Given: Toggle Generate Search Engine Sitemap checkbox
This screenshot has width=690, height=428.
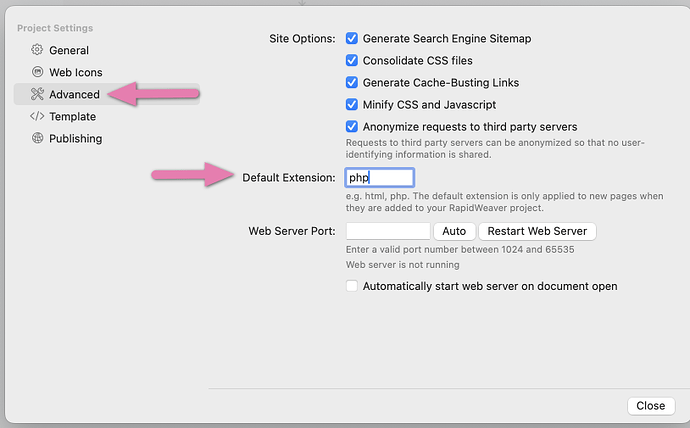Looking at the screenshot, I should [x=352, y=39].
